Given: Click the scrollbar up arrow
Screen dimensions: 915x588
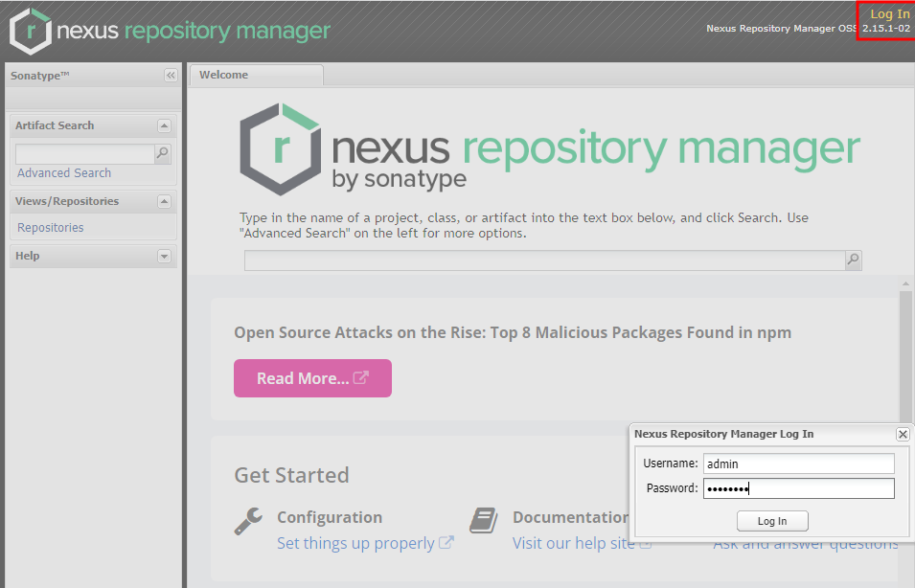Looking at the screenshot, I should (x=905, y=284).
